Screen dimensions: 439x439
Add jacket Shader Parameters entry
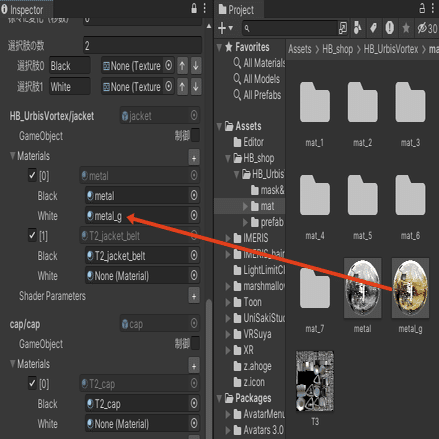pos(194,296)
